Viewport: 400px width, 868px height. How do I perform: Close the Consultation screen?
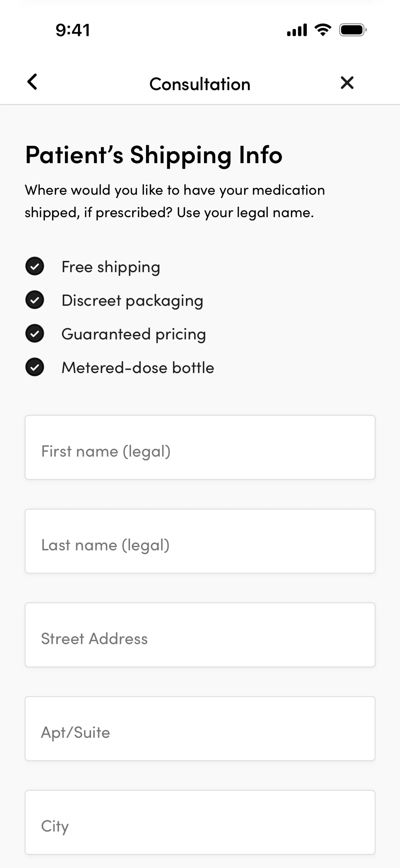347,83
